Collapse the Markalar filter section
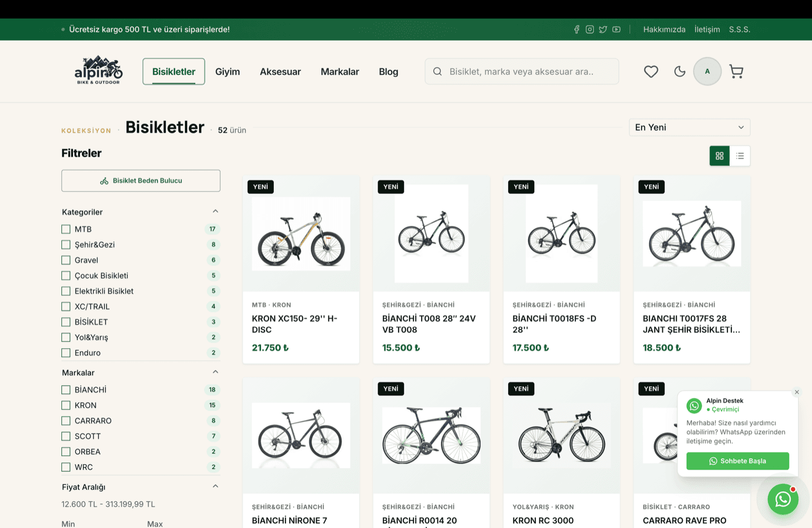 (x=215, y=372)
